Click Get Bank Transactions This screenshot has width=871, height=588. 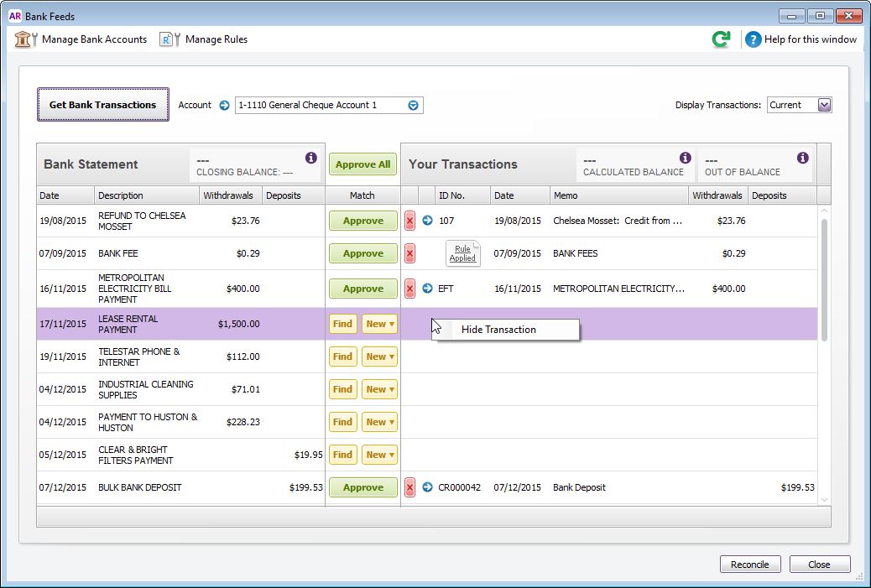point(102,104)
